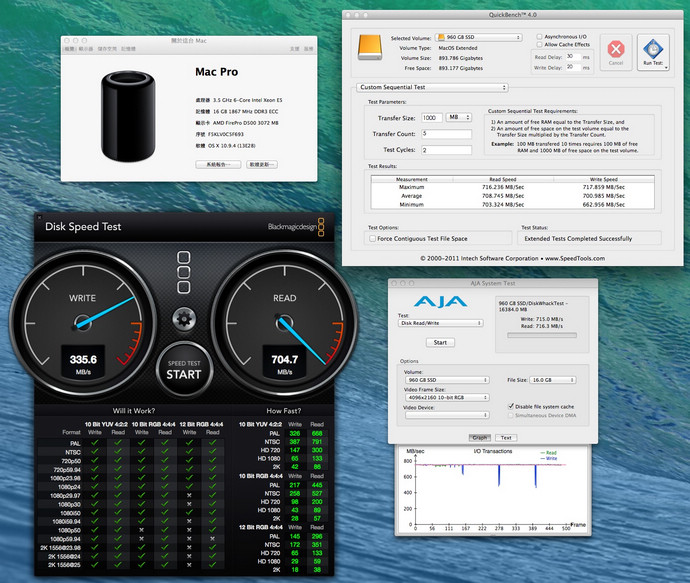The height and width of the screenshot is (583, 690).
Task: Click the 'Write: 715.0 MB/s' result in AJA
Action: point(542,319)
